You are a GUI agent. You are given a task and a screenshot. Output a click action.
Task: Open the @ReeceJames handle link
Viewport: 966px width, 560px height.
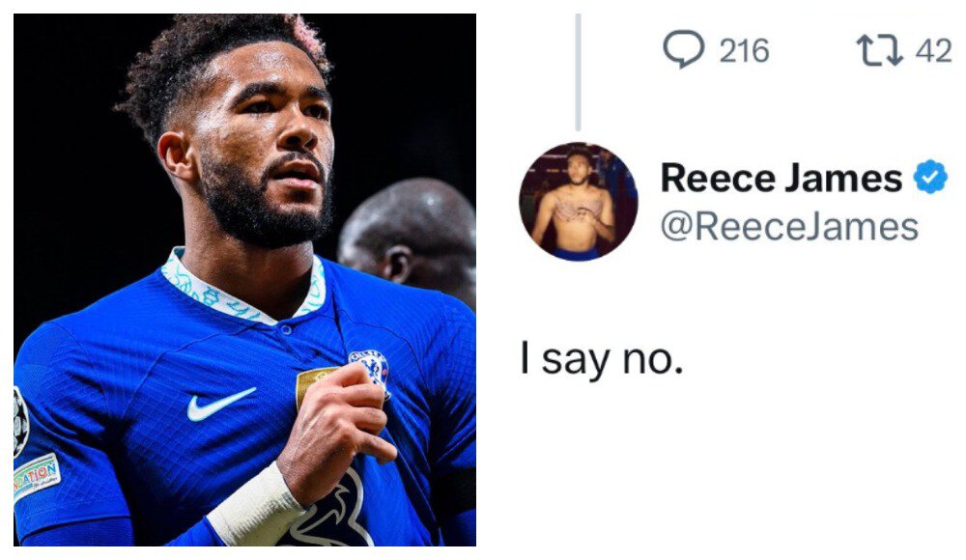tap(789, 226)
